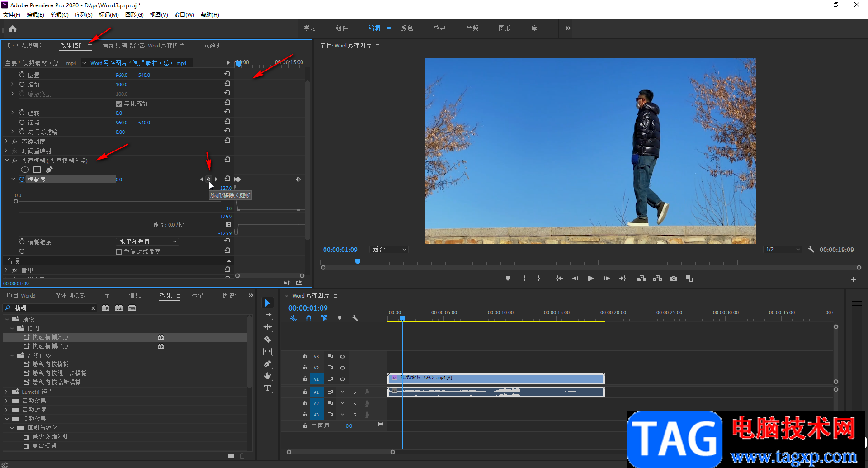868x468 pixels.
Task: Select the Type tool
Action: coord(268,388)
